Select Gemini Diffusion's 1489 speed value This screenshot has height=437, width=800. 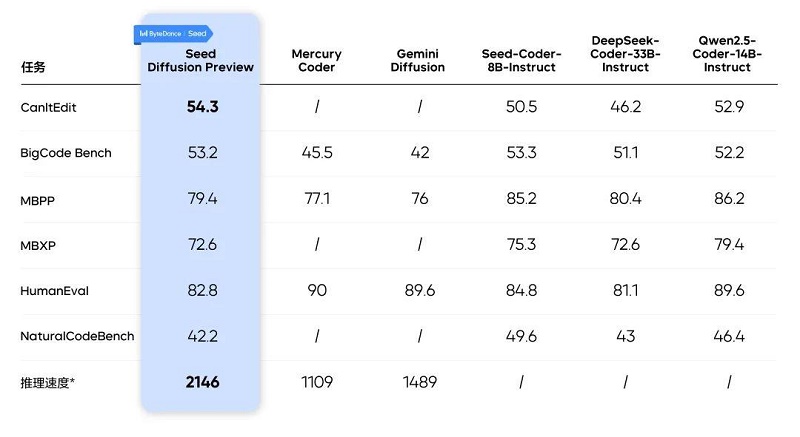(x=420, y=382)
